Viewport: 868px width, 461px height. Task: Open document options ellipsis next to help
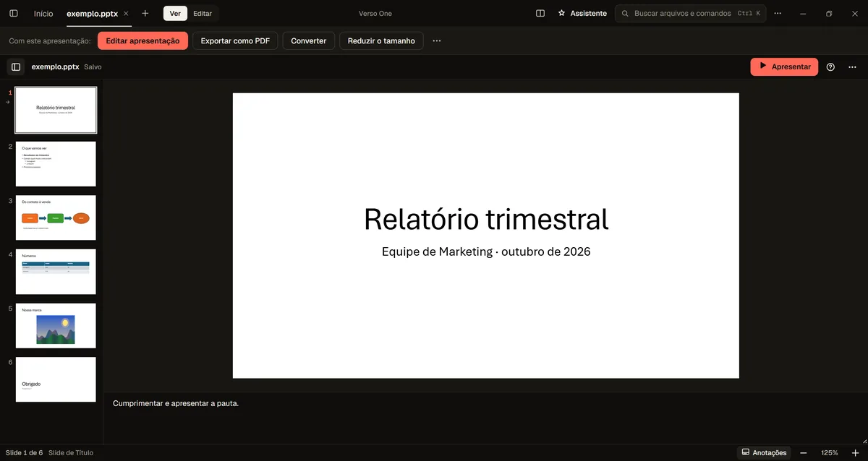[852, 66]
